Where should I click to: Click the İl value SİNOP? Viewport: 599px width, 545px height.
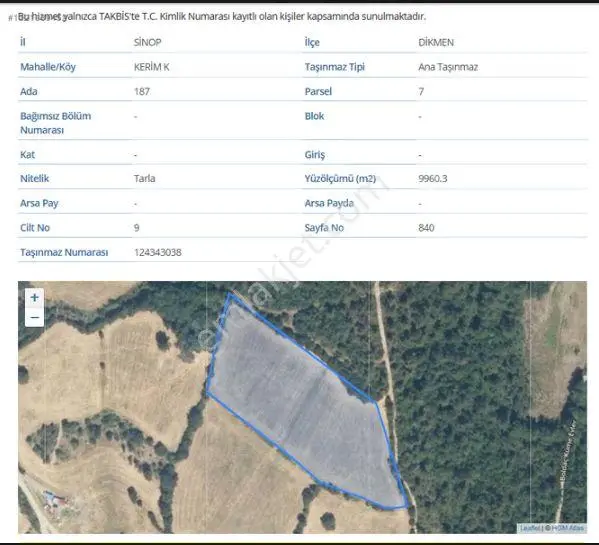point(147,42)
